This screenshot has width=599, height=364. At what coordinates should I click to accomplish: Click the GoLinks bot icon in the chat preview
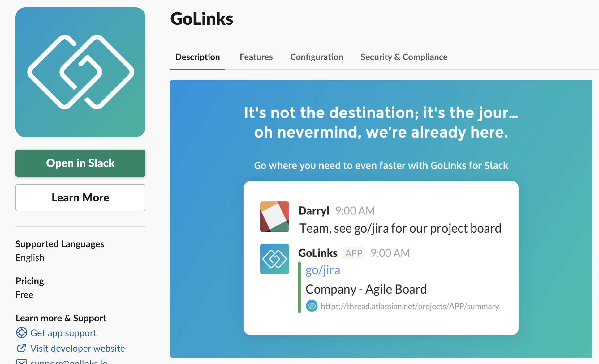[274, 259]
